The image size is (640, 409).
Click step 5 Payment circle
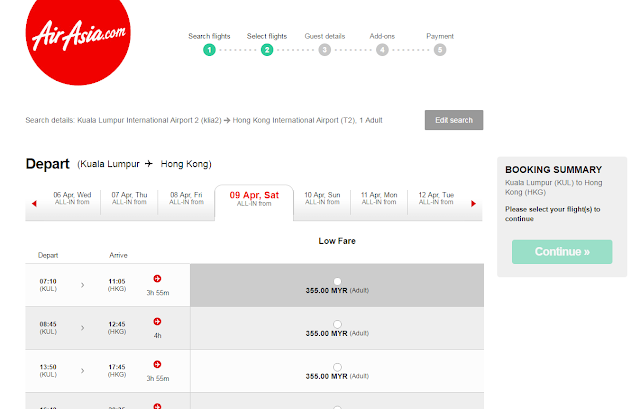pos(440,50)
